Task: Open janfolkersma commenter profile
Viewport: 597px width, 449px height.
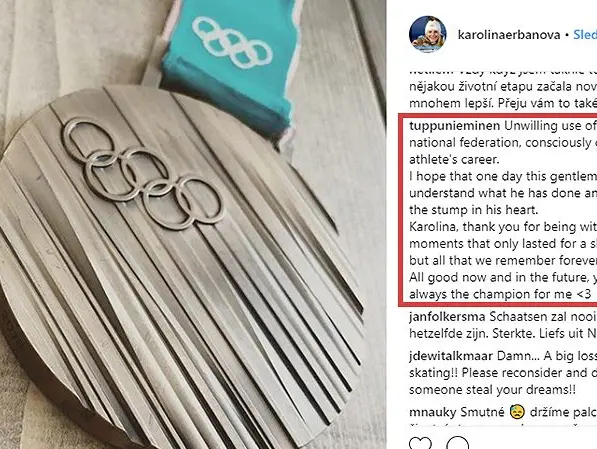Action: (447, 316)
